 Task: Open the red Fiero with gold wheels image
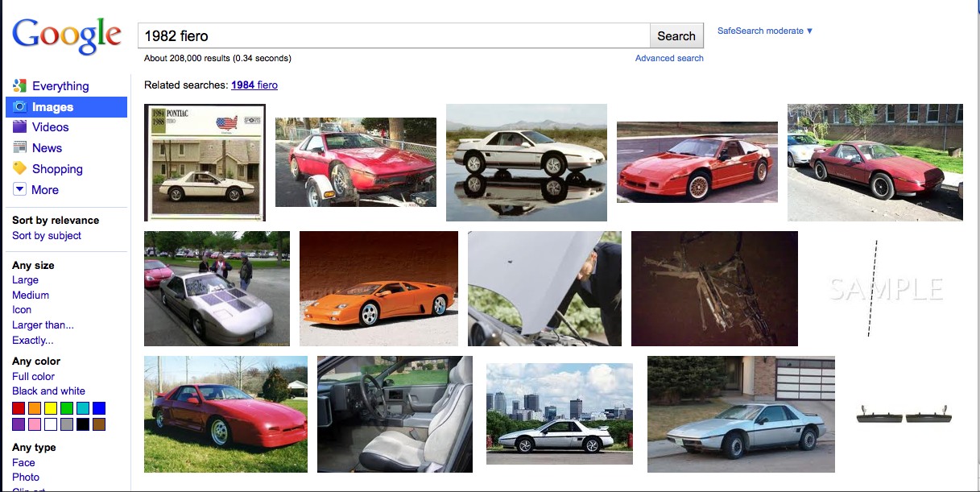[697, 162]
